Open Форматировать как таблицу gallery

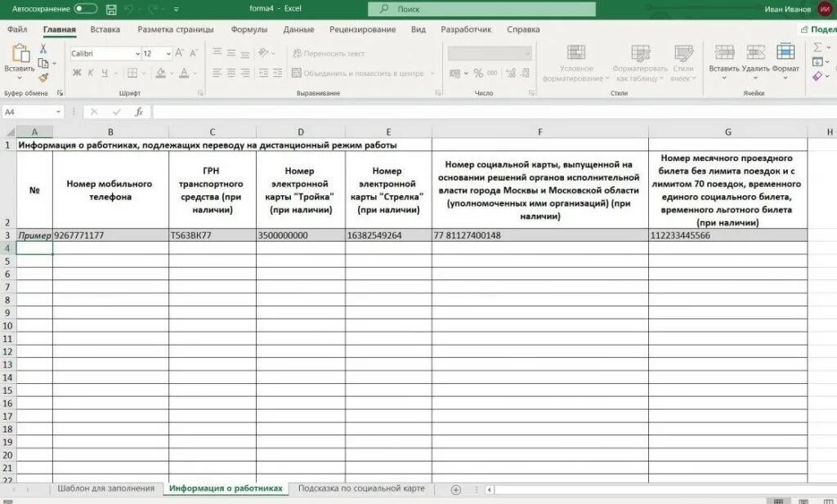639,63
